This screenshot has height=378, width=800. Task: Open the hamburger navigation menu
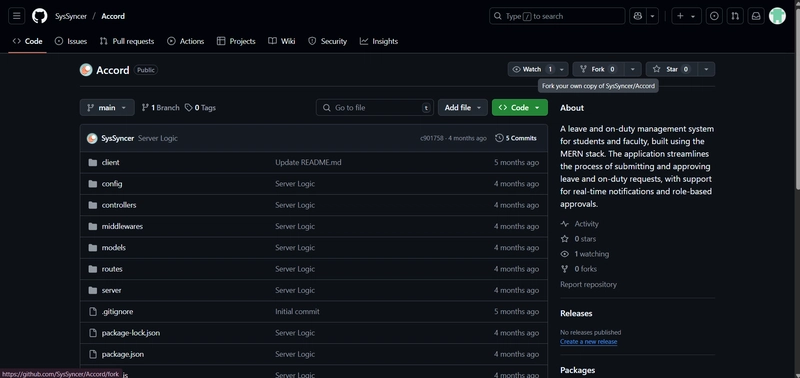pos(16,16)
